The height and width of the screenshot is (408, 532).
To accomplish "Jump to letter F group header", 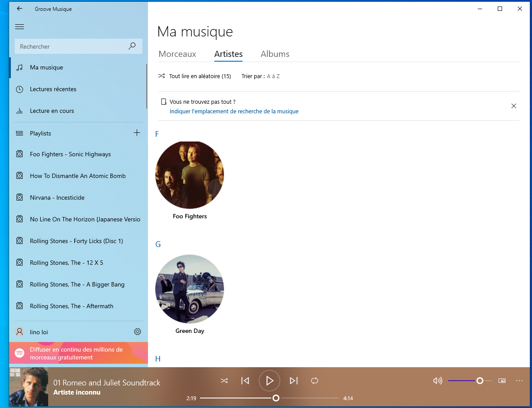I will point(157,134).
